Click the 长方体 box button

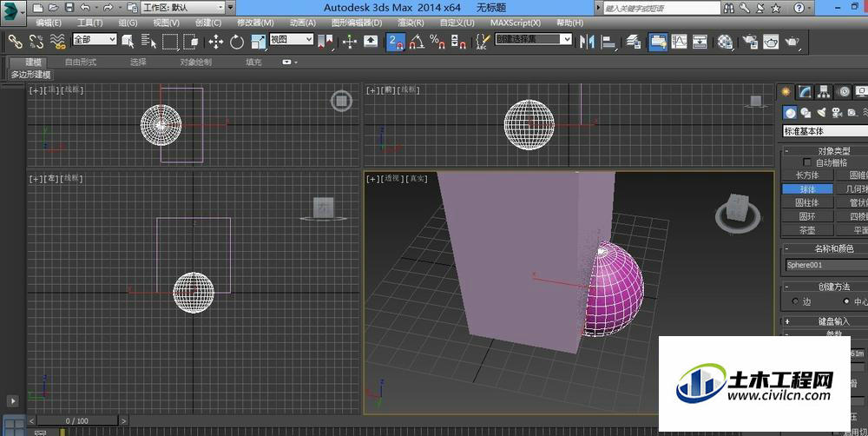click(807, 175)
